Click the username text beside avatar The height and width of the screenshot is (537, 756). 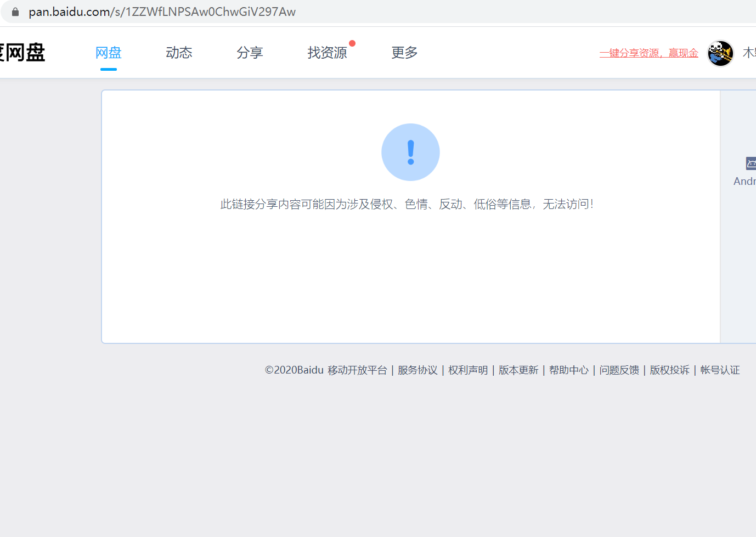(749, 53)
